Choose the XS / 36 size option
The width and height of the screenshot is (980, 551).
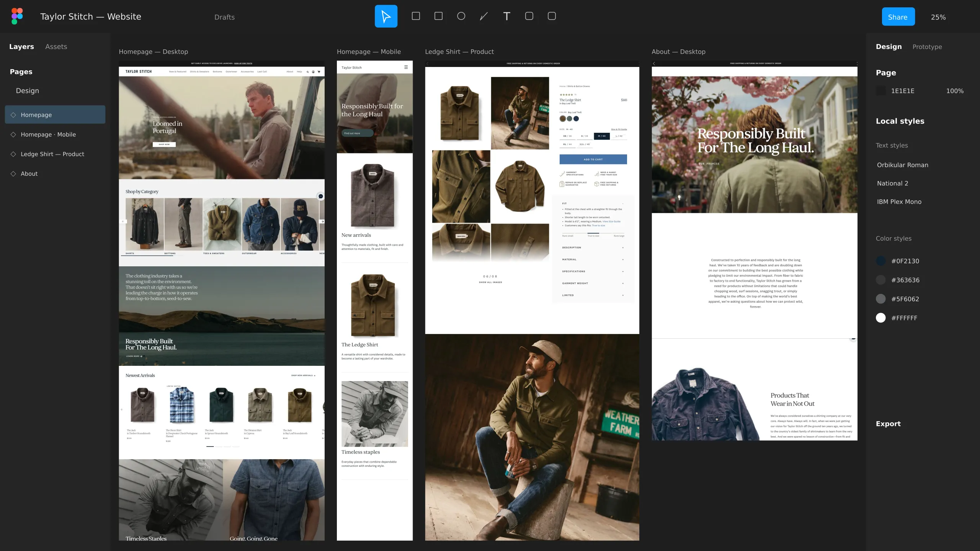click(x=567, y=136)
